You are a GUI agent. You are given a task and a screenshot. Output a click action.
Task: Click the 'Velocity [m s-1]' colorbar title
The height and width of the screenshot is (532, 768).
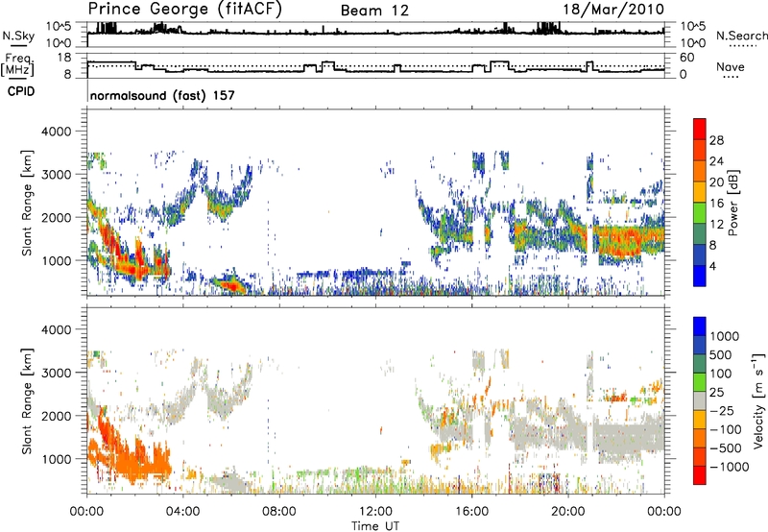tap(758, 400)
